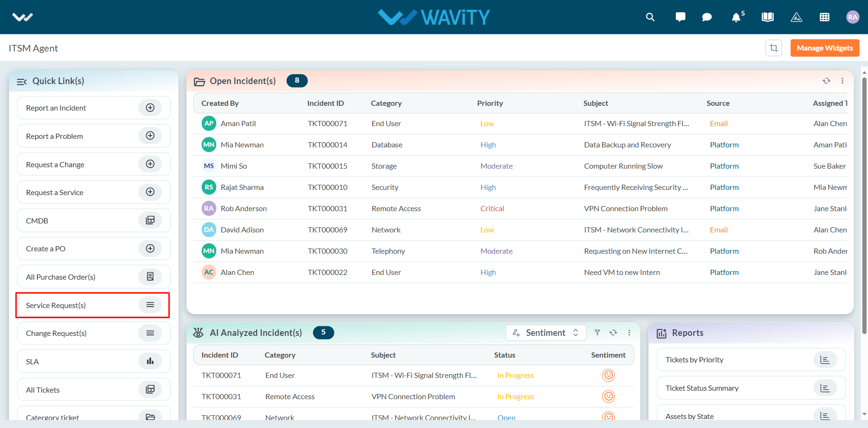The height and width of the screenshot is (428, 868).
Task: Open the apps grid icon
Action: [825, 17]
